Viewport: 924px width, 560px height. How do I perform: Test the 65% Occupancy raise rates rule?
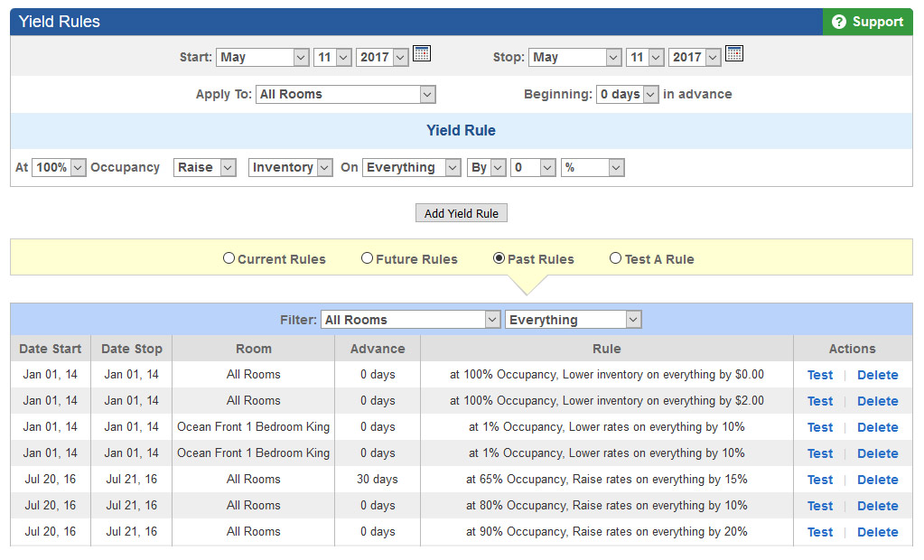pyautogui.click(x=820, y=480)
